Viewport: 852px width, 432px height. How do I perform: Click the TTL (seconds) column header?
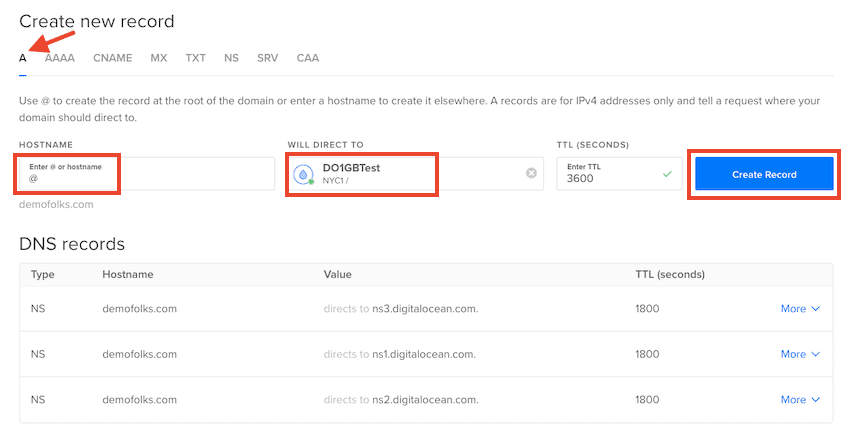click(670, 274)
